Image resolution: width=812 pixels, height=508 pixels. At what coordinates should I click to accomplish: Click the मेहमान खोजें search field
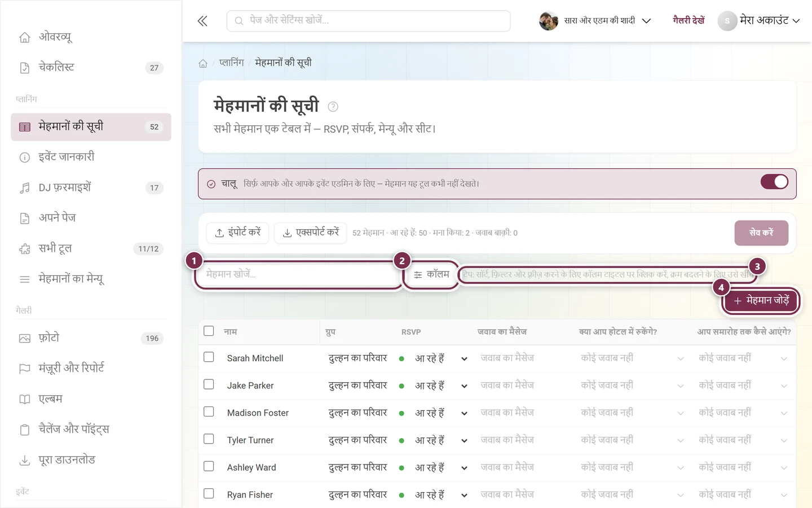(x=299, y=275)
